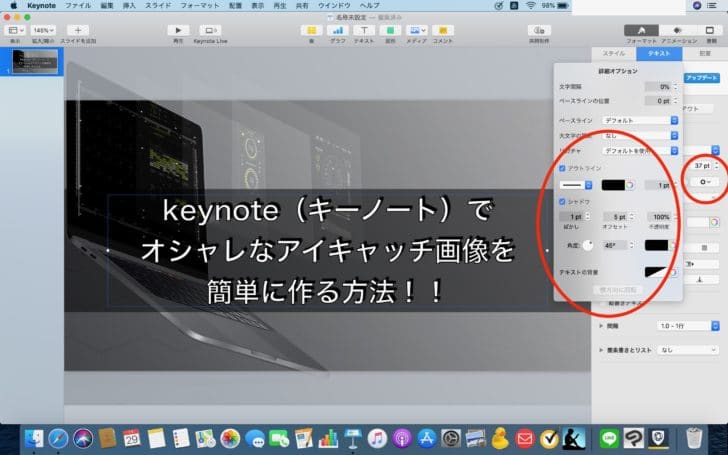Open the ヘルプ help menu
The height and width of the screenshot is (455, 728).
[x=370, y=6]
